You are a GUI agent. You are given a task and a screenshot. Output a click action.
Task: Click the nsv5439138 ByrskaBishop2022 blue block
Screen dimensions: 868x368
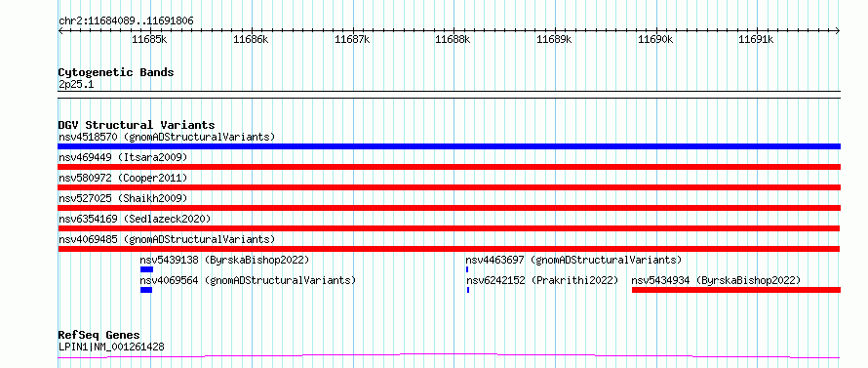(146, 269)
